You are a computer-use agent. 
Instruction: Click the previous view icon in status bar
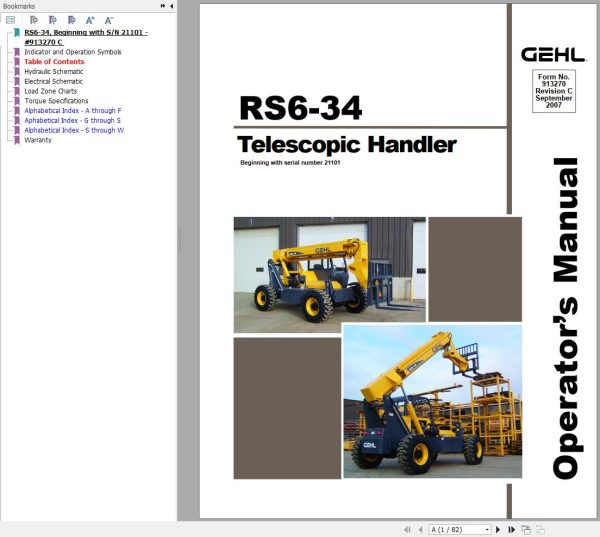tap(526, 530)
